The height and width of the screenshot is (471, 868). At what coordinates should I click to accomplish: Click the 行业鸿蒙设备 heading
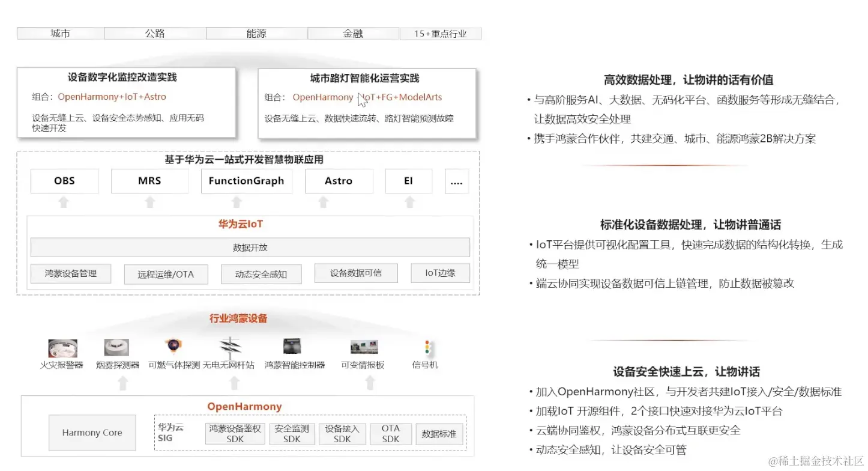coord(238,319)
